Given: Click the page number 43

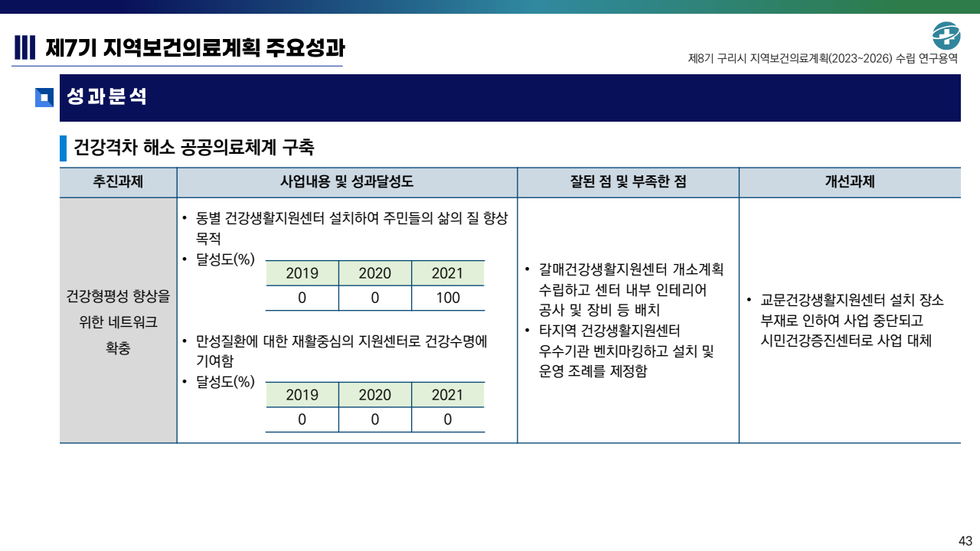Looking at the screenshot, I should [965, 541].
